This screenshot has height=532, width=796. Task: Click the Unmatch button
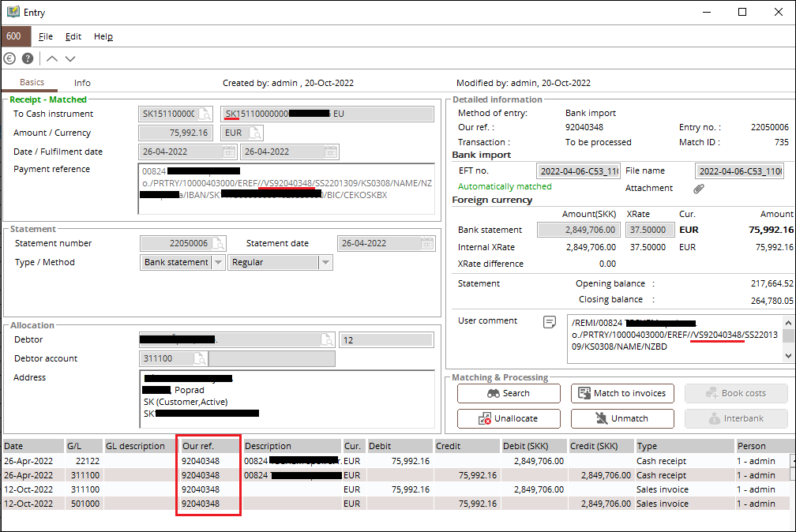coord(621,418)
